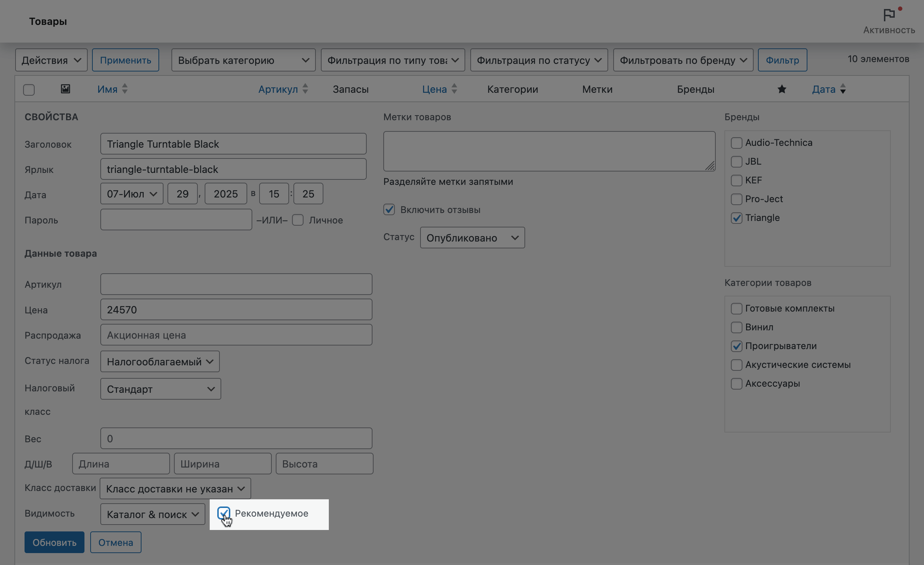The width and height of the screenshot is (924, 565).
Task: Open Фильтрация по типу товара dropdown
Action: pos(393,60)
